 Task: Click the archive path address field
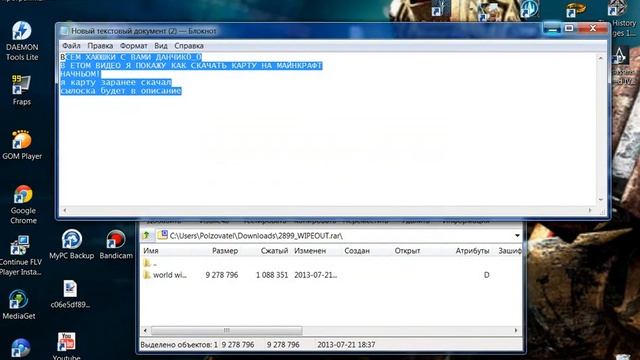point(339,236)
